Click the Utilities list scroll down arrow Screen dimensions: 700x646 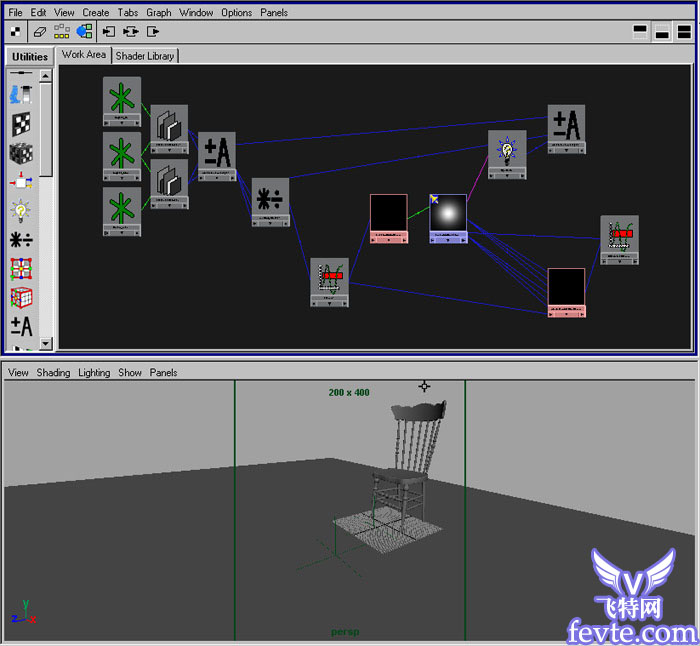(45, 343)
